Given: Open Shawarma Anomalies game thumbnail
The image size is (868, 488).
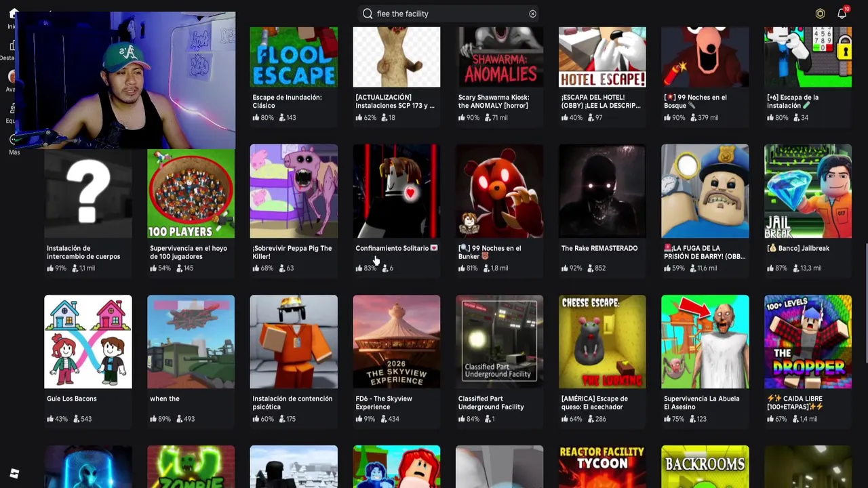Looking at the screenshot, I should pyautogui.click(x=500, y=57).
